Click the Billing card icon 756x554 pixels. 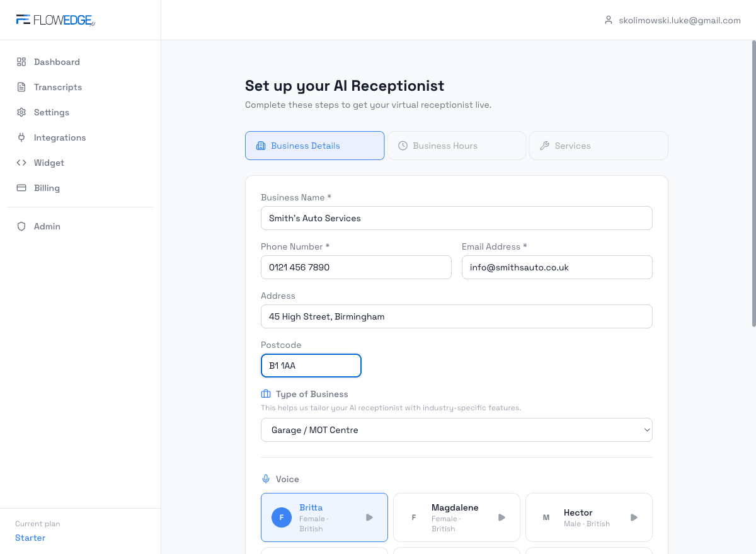[x=21, y=188]
